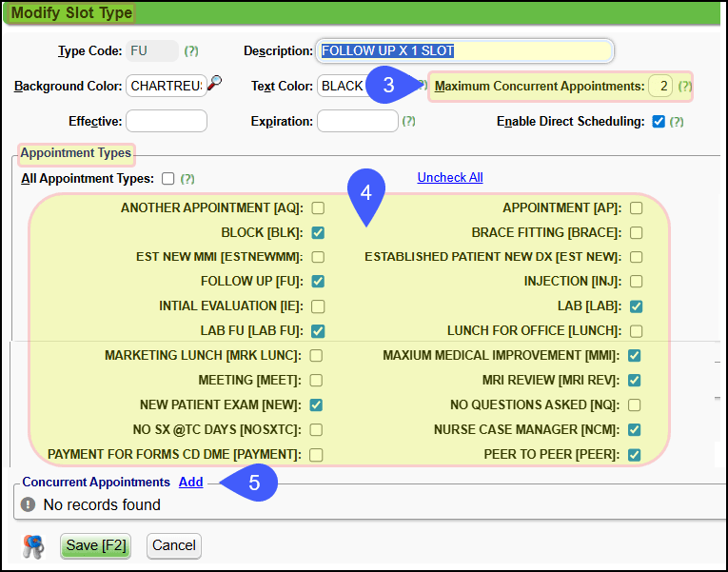This screenshot has width=728, height=572.
Task: Uncheck NURSE CASE MANAGER [NCM] checkbox
Action: [634, 430]
